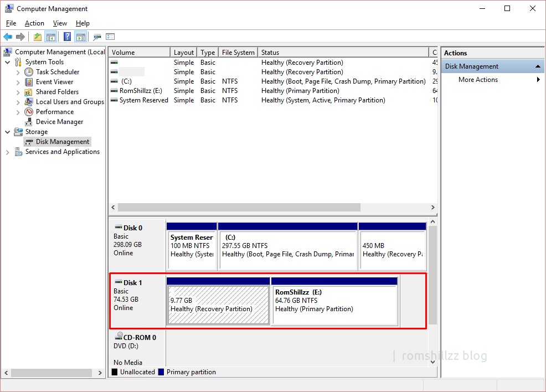
Task: Click the Primary partition blue legend swatch
Action: pos(161,372)
